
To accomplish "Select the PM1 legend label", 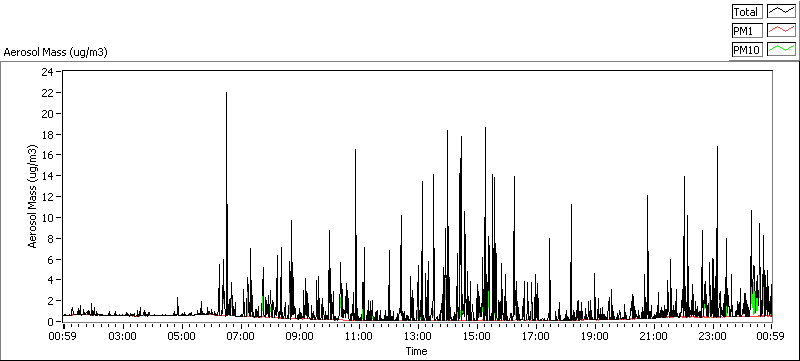I will tap(747, 31).
